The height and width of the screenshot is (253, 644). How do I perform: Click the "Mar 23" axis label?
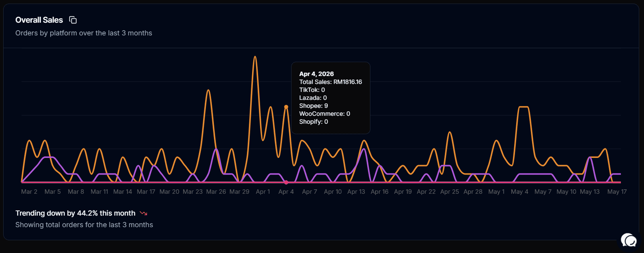(x=193, y=192)
